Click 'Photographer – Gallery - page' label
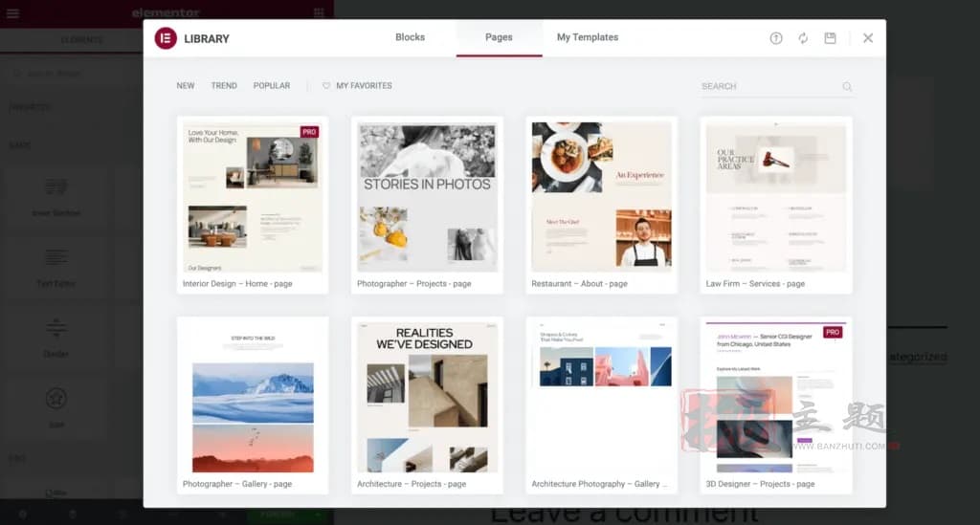Viewport: 980px width, 525px height. (237, 484)
